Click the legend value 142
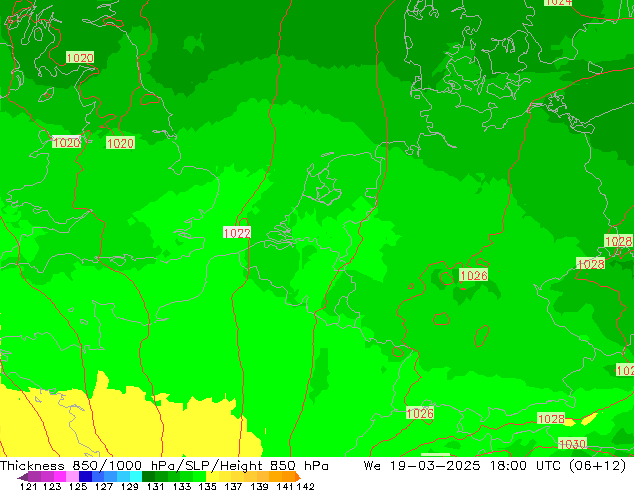Viewport: 634px width, 490px height. (305, 486)
